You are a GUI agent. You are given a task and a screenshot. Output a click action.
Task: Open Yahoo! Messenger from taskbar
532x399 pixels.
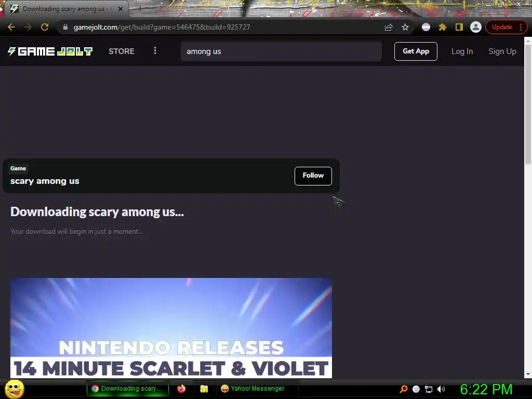(x=257, y=389)
